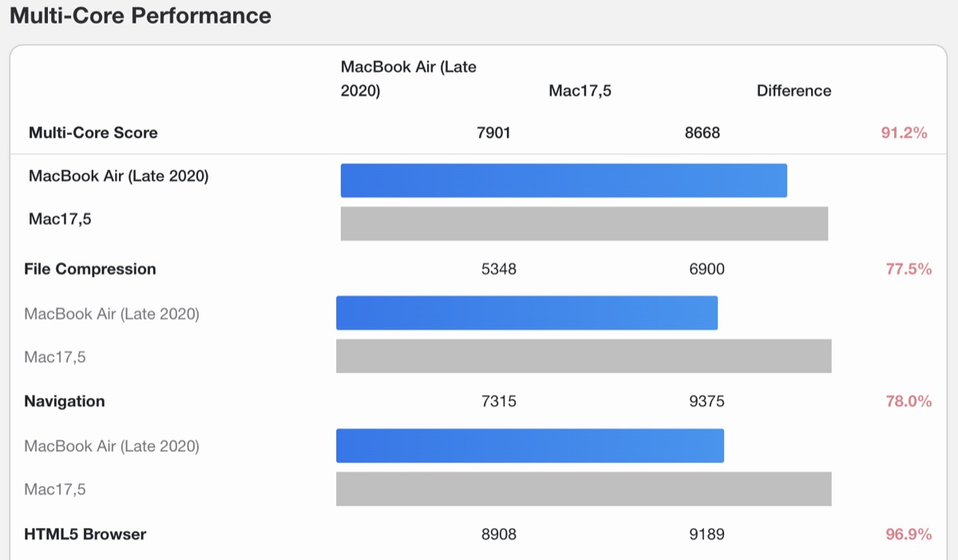Click the MacBook Air (Late 2020) column header

(408, 78)
